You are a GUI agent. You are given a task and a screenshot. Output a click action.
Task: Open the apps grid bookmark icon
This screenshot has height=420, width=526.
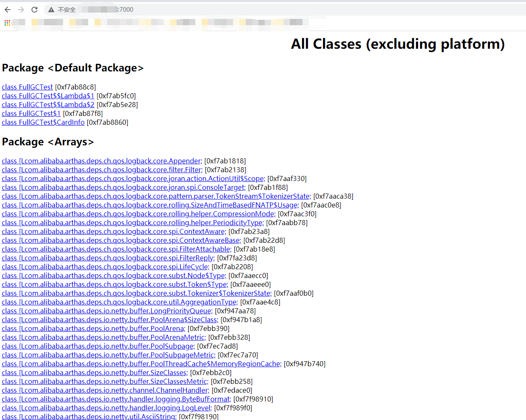pyautogui.click(x=7, y=23)
